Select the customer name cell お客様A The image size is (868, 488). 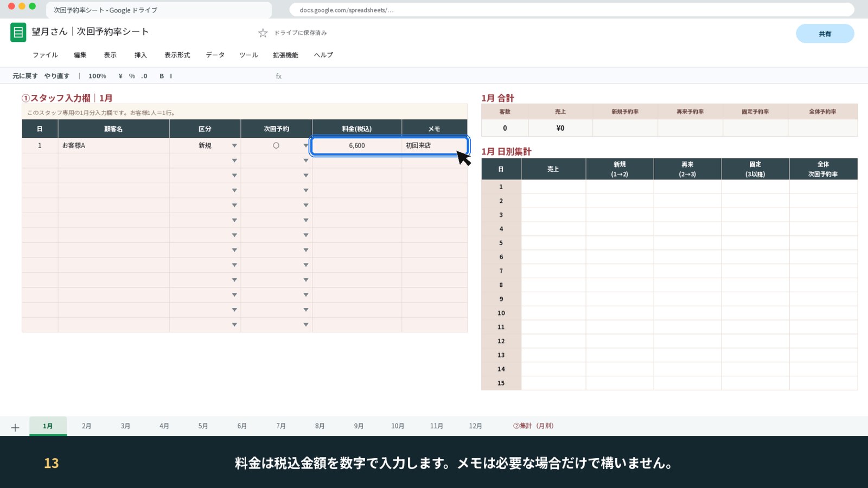(x=113, y=146)
